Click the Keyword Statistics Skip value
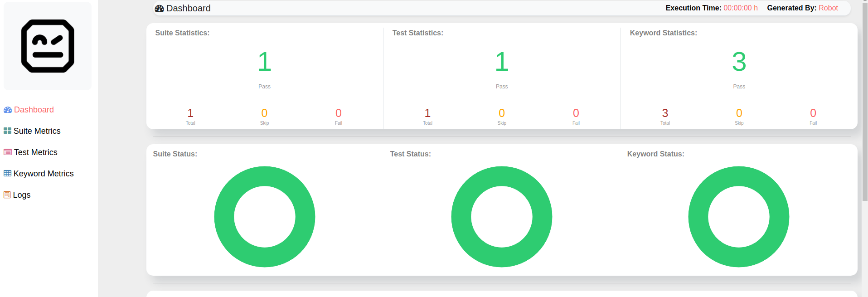 (739, 113)
